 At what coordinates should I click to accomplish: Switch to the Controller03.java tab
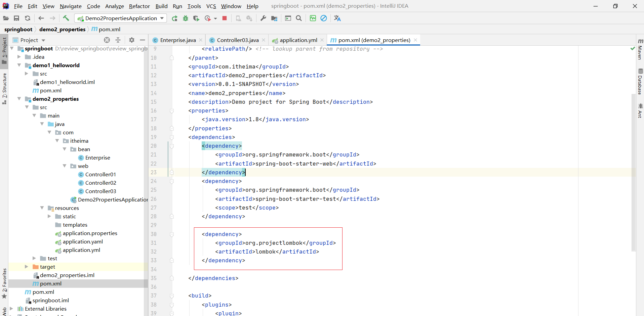238,40
